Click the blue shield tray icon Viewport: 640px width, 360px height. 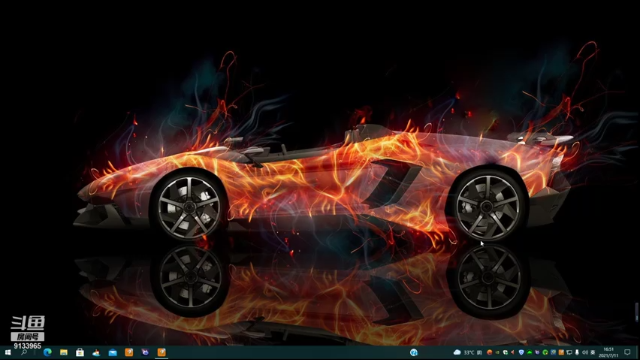coord(521,352)
